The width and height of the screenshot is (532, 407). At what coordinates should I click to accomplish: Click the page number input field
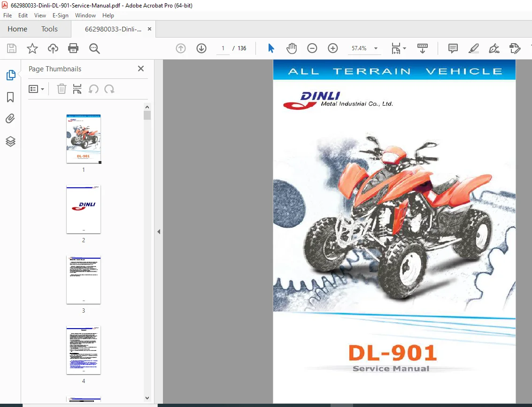pyautogui.click(x=223, y=48)
